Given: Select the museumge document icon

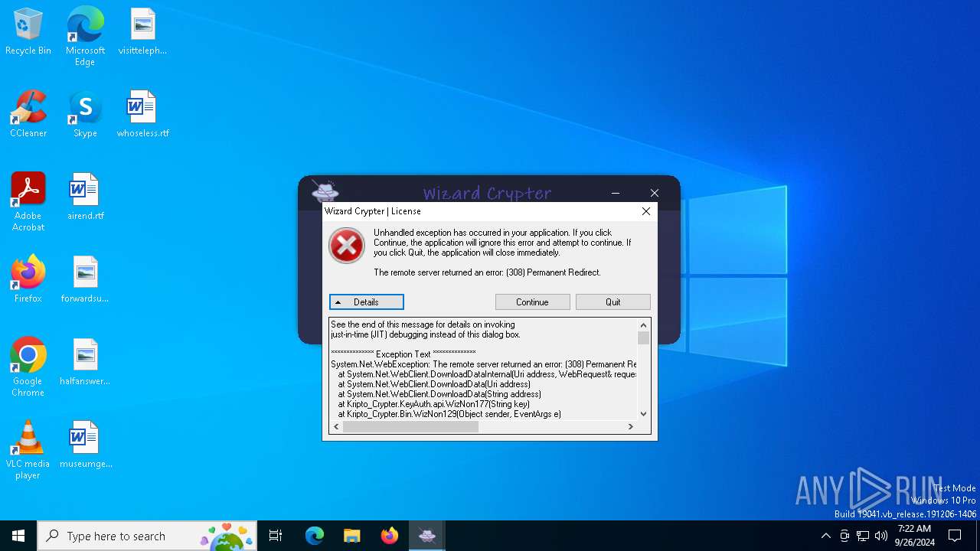Looking at the screenshot, I should pos(85,445).
